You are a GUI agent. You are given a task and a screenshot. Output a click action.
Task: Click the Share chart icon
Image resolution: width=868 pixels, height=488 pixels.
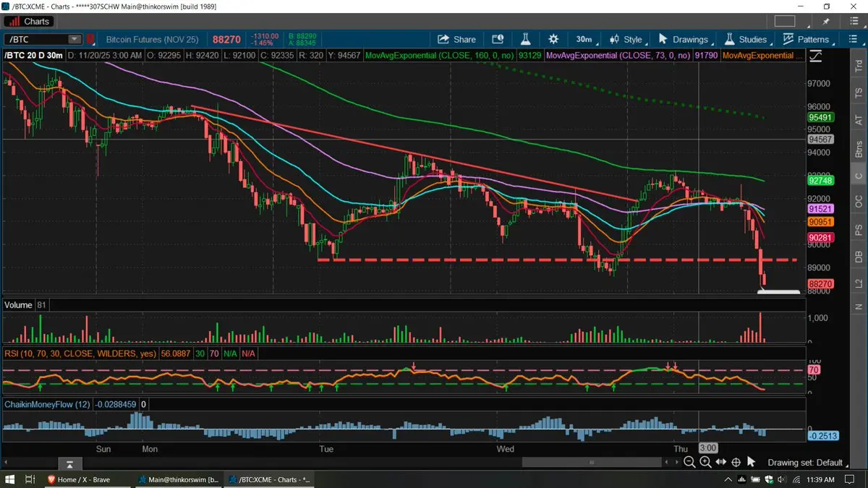pyautogui.click(x=456, y=39)
